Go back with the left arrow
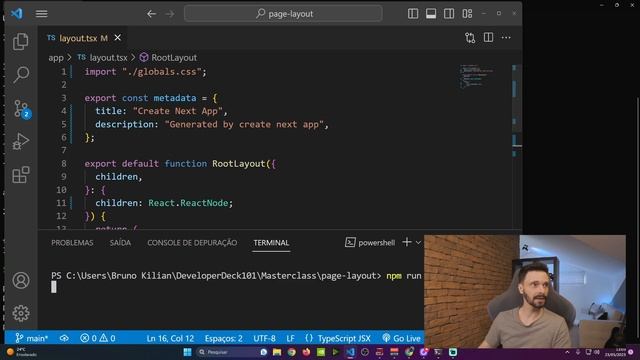The width and height of the screenshot is (640, 360). coord(151,14)
